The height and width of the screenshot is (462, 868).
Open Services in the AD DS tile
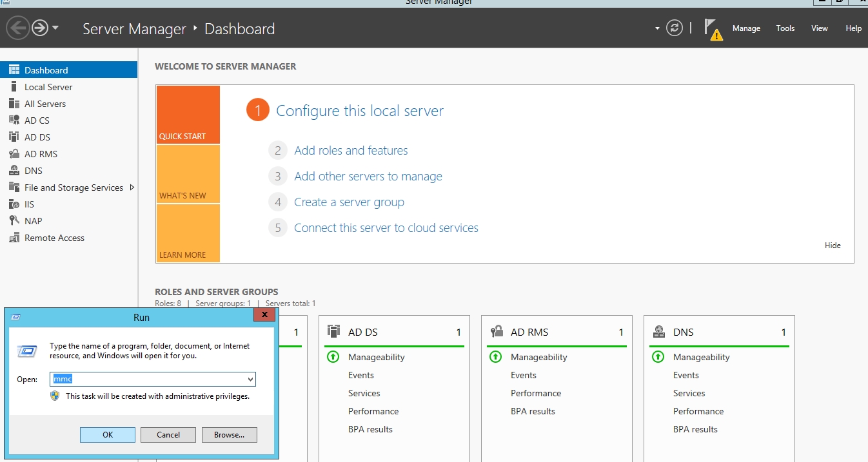(x=364, y=393)
